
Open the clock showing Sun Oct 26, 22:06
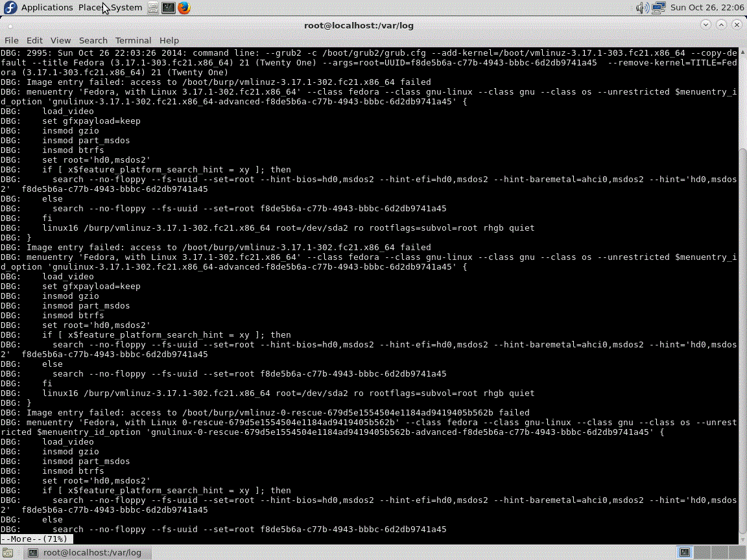click(707, 8)
